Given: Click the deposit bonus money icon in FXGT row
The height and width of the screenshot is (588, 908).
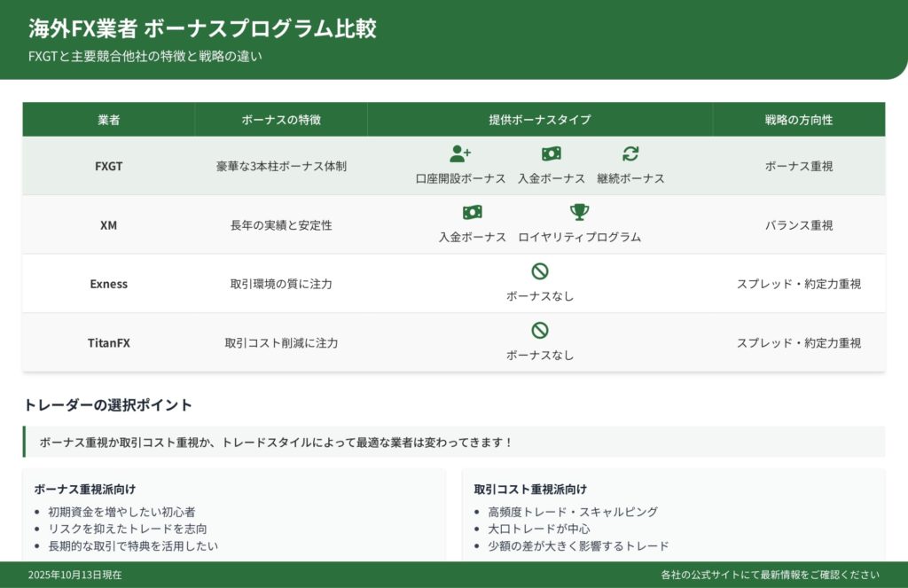Looking at the screenshot, I should (x=552, y=153).
